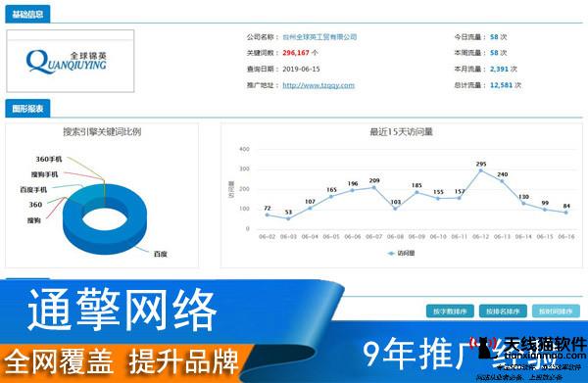The image size is (588, 383).
Task: Sort by time with 按时间排序
Action: click(556, 311)
